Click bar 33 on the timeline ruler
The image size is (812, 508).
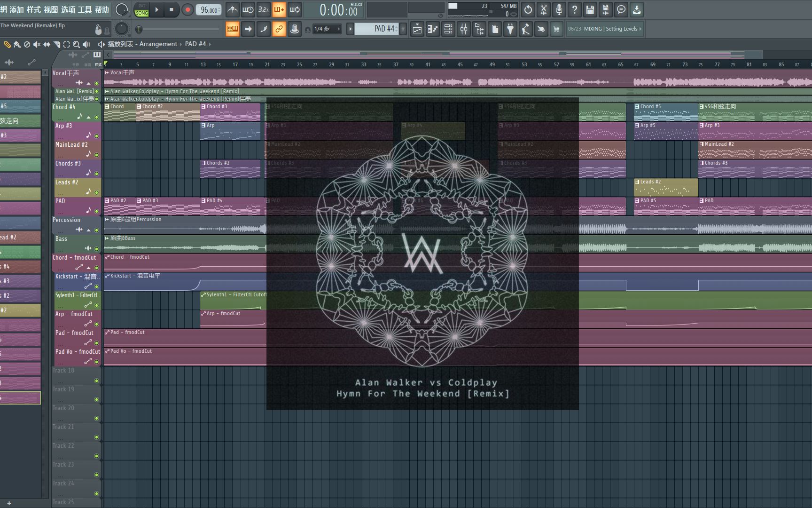pyautogui.click(x=364, y=64)
